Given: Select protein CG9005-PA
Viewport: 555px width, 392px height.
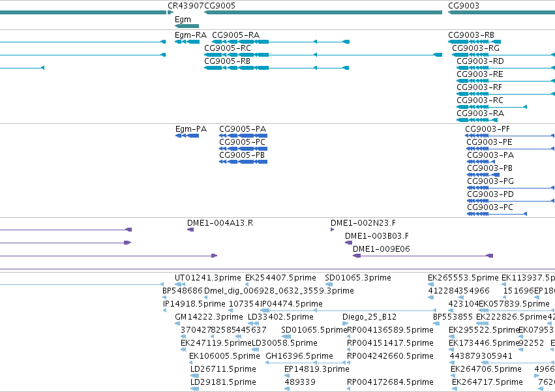Looking at the screenshot, I should (x=243, y=136).
